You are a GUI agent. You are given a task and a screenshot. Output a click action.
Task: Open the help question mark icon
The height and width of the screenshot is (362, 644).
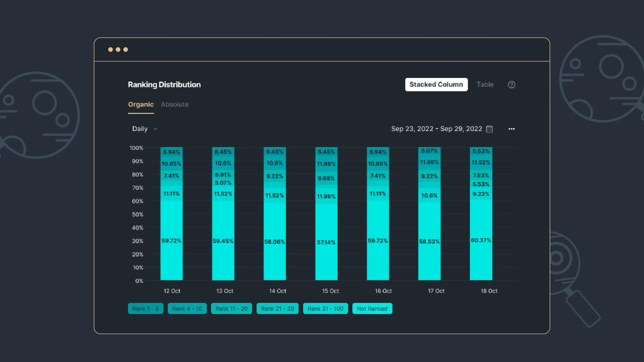point(511,84)
